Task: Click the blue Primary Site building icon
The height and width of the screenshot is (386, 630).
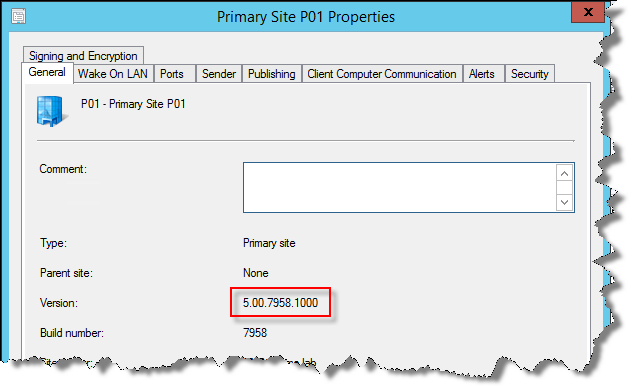Action: click(x=51, y=111)
